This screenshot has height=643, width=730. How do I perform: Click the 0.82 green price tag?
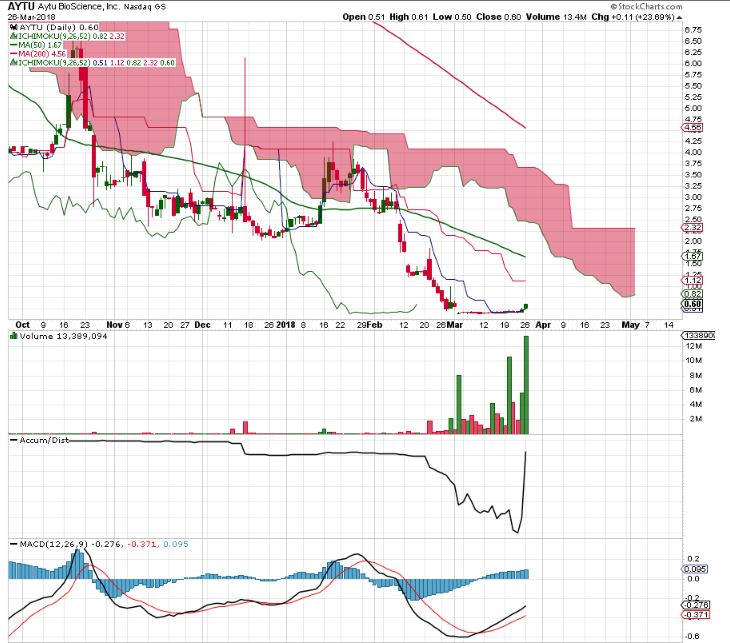coord(692,294)
